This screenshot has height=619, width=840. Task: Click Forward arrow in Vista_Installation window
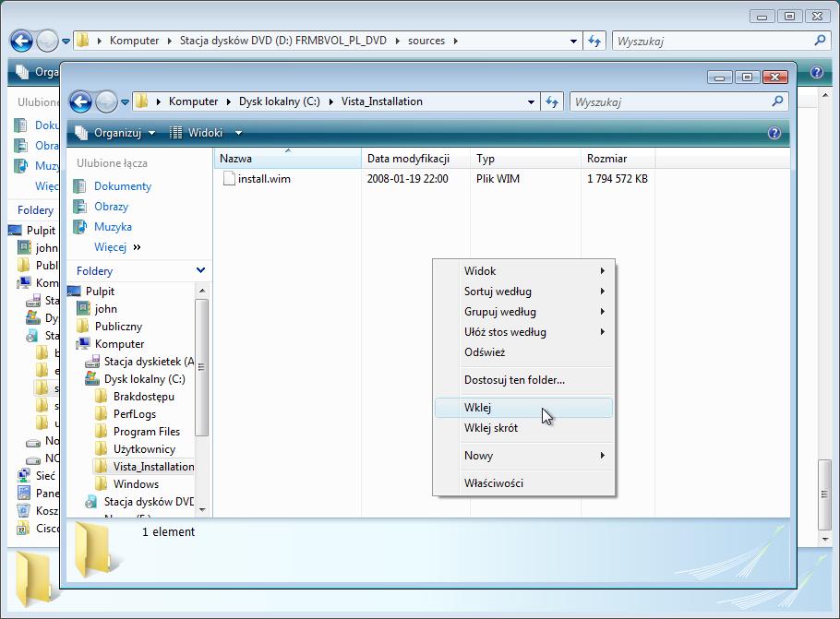106,101
